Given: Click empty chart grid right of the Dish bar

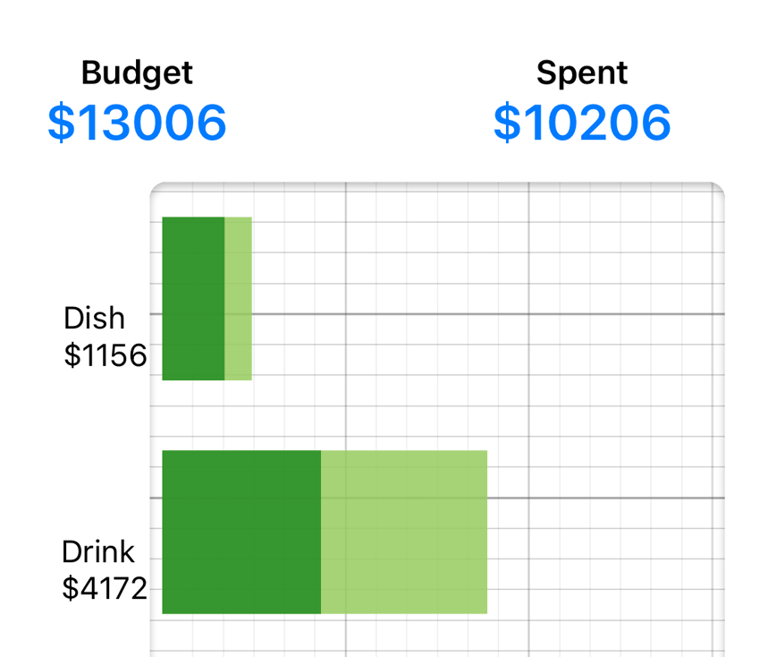Looking at the screenshot, I should 487,298.
